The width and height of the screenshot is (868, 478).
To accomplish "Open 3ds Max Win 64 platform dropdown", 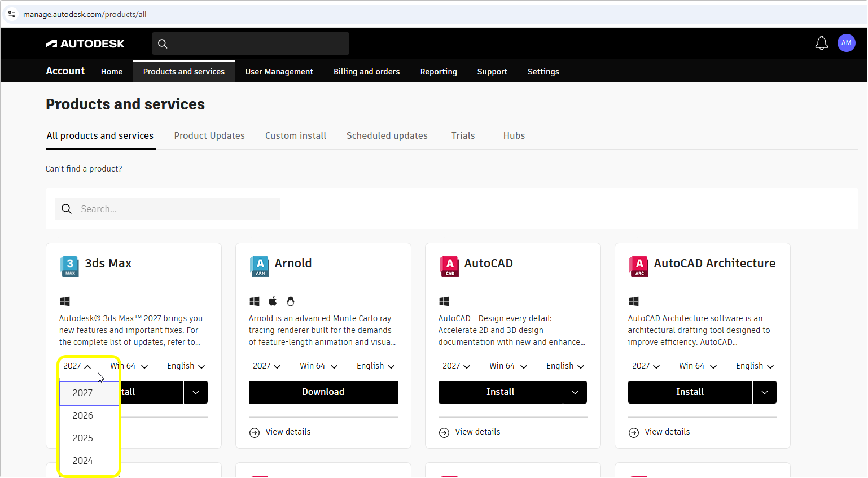I will point(129,366).
